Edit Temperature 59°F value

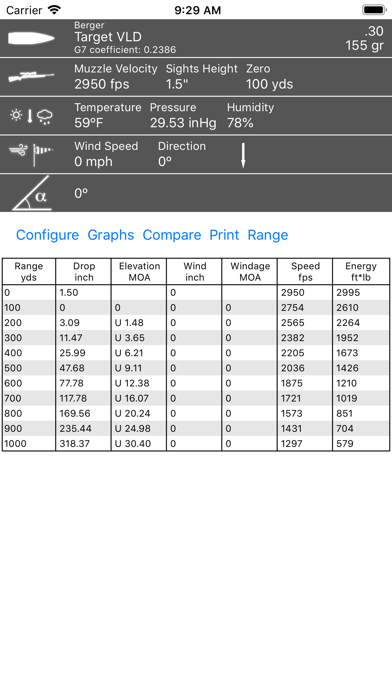[x=89, y=123]
